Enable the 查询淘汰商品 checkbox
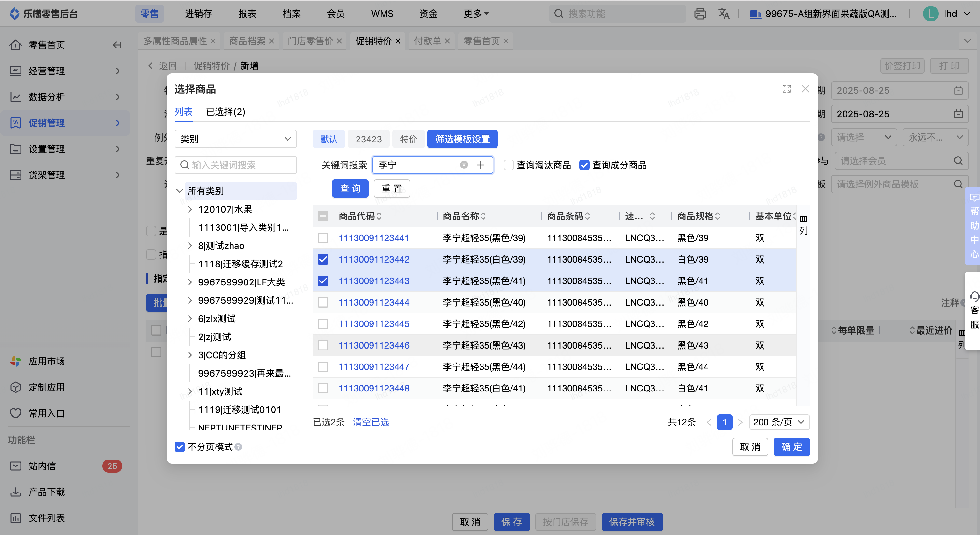This screenshot has width=980, height=535. (x=509, y=165)
